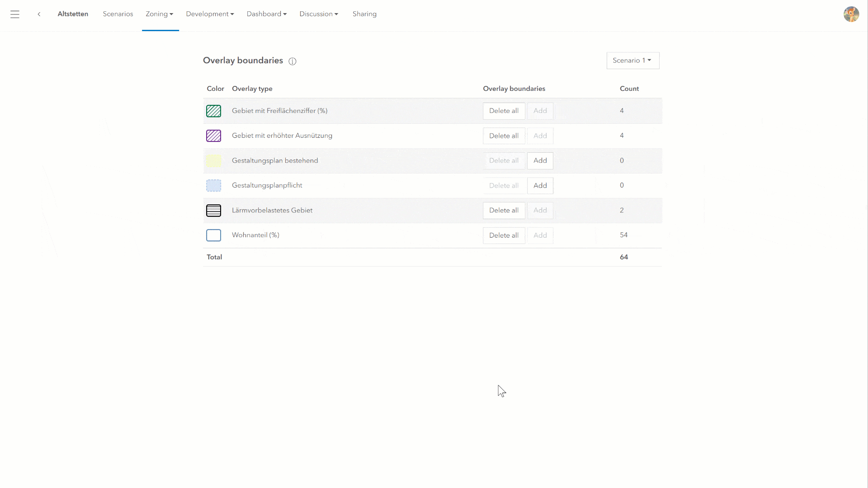Viewport: 868px width, 488px height.
Task: Click Add next to Wohnanteil (%)
Action: tap(540, 235)
